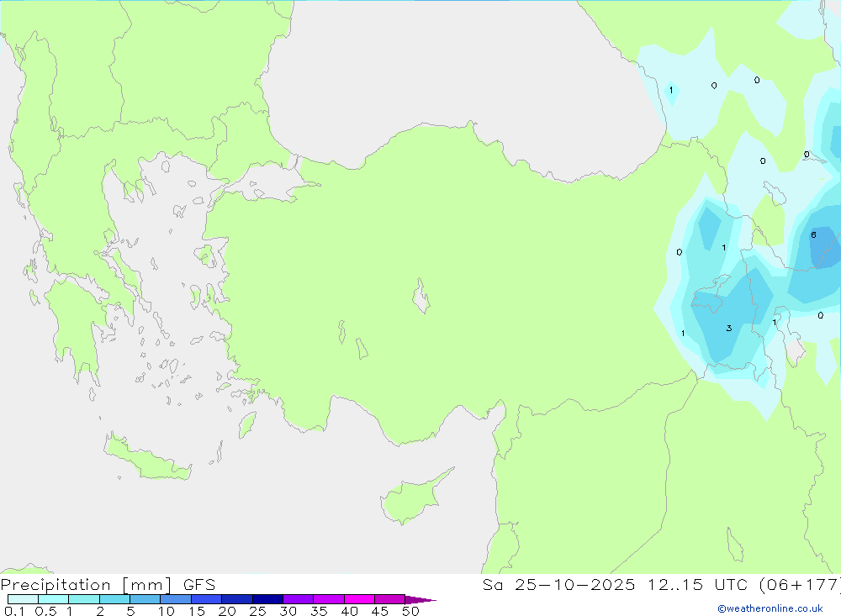Click the "Precipitation [mm]" title text
Viewport: 841px width, 616px height.
coord(86,585)
